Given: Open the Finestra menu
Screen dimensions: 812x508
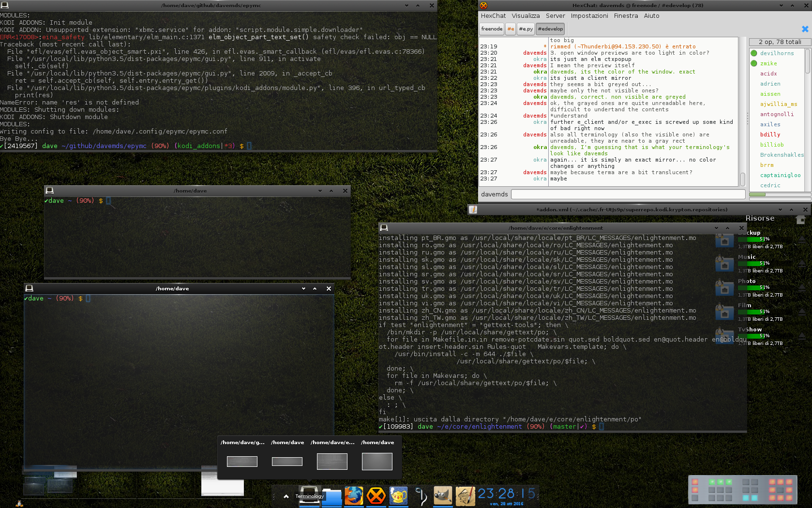Looking at the screenshot, I should [x=626, y=16].
